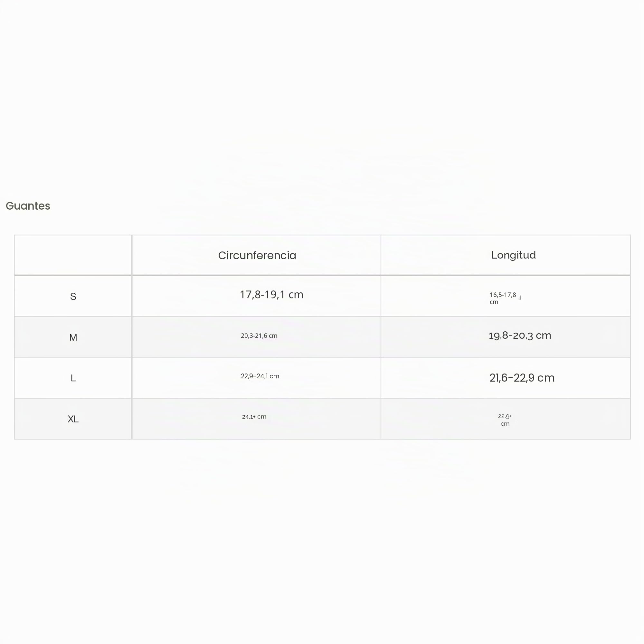
Task: Select the Longitud column header
Action: tap(513, 255)
